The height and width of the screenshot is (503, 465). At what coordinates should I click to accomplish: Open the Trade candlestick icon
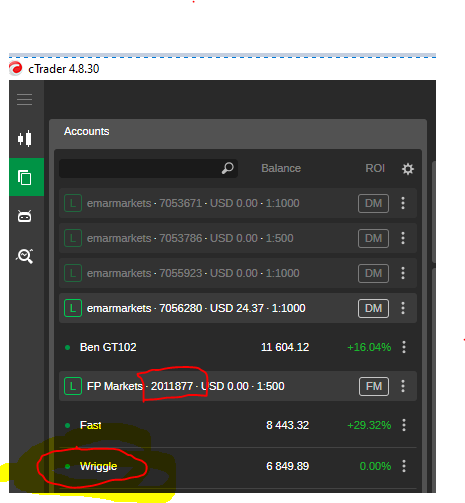[x=25, y=138]
